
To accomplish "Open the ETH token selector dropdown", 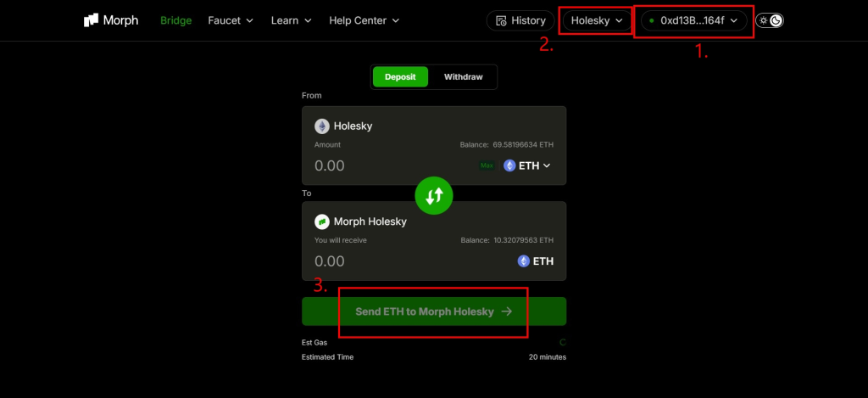I will pyautogui.click(x=527, y=165).
